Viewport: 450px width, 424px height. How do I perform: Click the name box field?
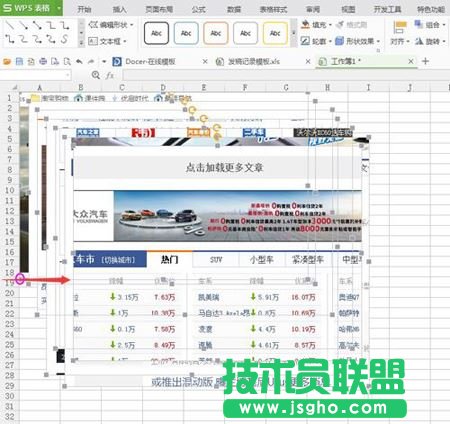[35, 75]
